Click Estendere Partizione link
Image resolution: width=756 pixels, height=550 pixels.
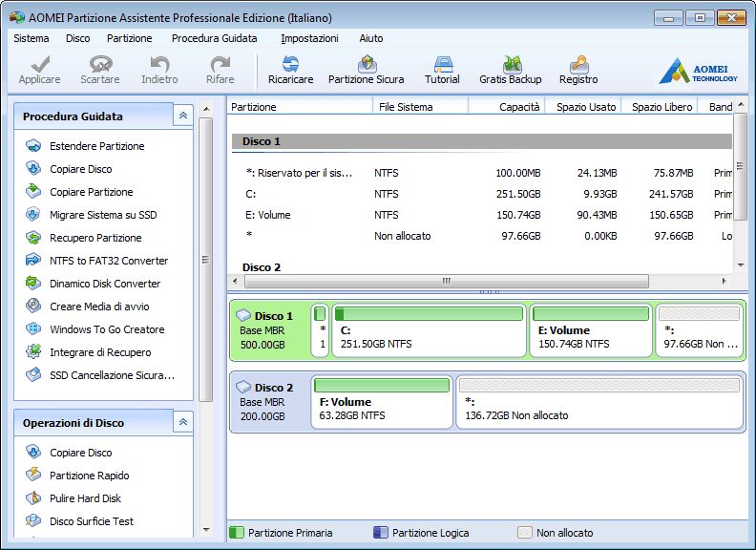[x=96, y=146]
